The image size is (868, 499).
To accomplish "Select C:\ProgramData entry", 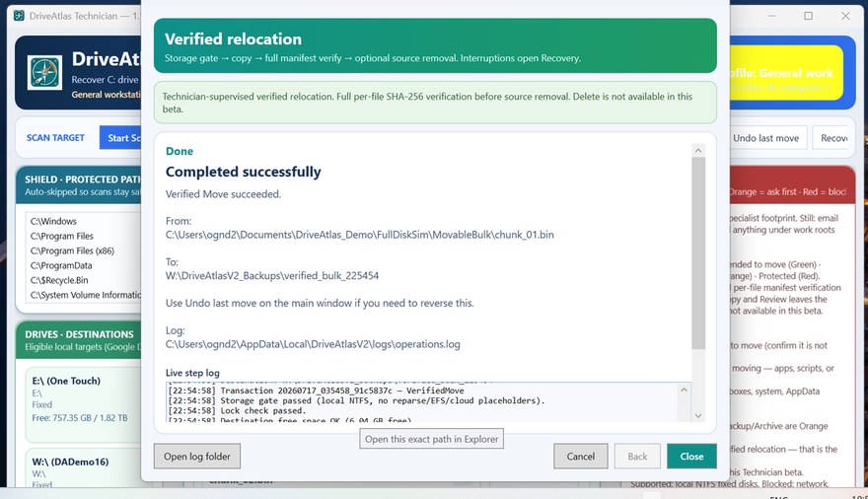I will (61, 265).
